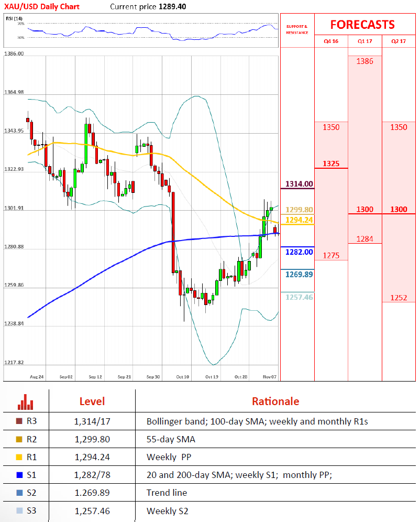The width and height of the screenshot is (420, 522).
Task: Click the 1.269.89 level cell
Action: tap(92, 493)
